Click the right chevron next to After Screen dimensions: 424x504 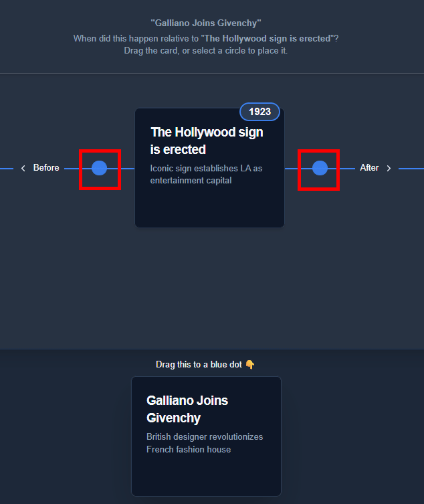[389, 168]
